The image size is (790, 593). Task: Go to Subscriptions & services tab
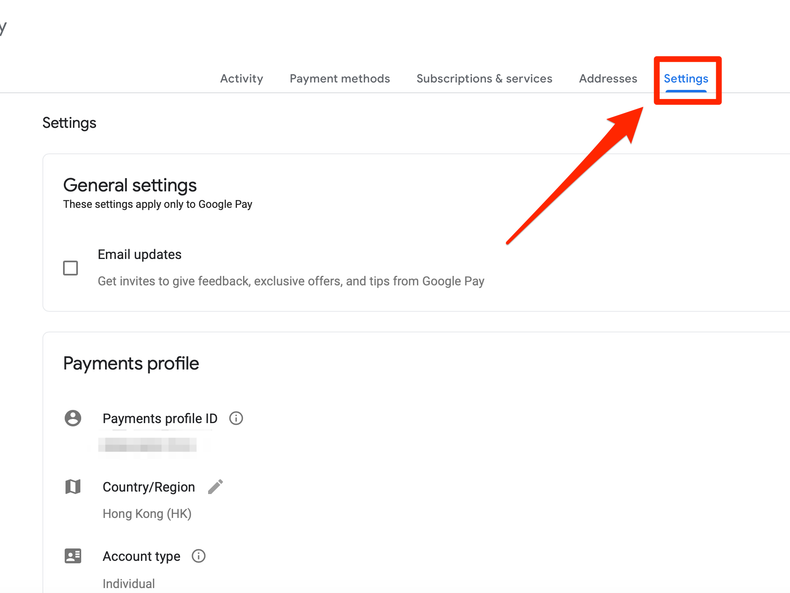click(484, 79)
